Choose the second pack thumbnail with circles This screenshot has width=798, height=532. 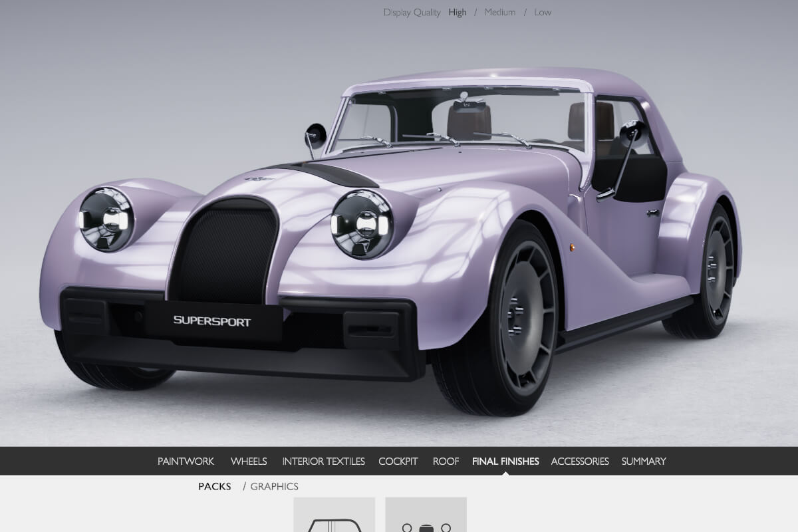(426, 515)
